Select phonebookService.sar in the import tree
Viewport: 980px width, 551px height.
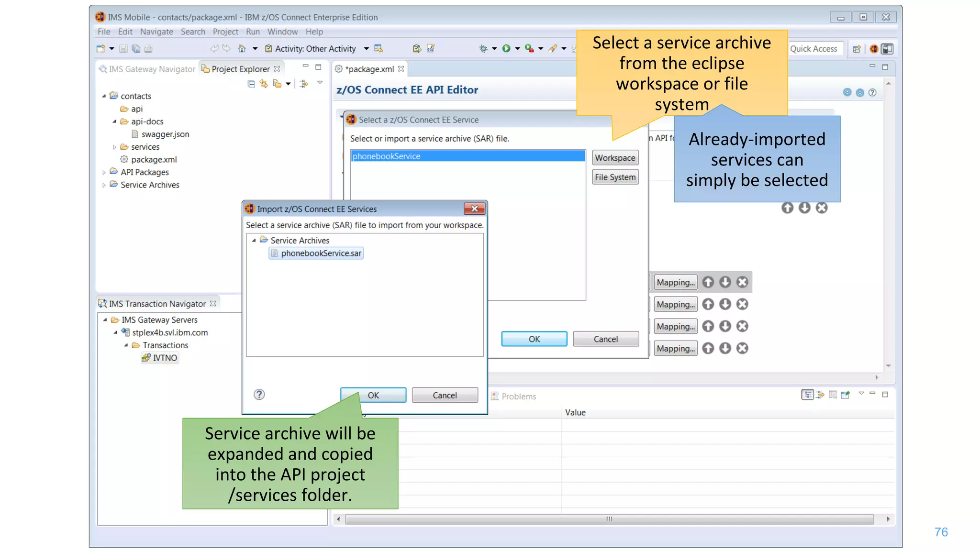[316, 253]
